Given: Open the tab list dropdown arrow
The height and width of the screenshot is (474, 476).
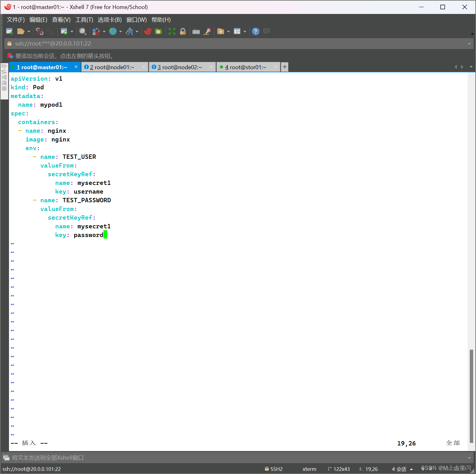Looking at the screenshot, I should click(471, 67).
